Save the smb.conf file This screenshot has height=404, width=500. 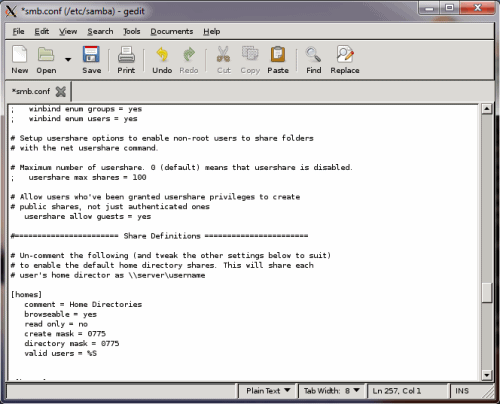click(x=91, y=54)
